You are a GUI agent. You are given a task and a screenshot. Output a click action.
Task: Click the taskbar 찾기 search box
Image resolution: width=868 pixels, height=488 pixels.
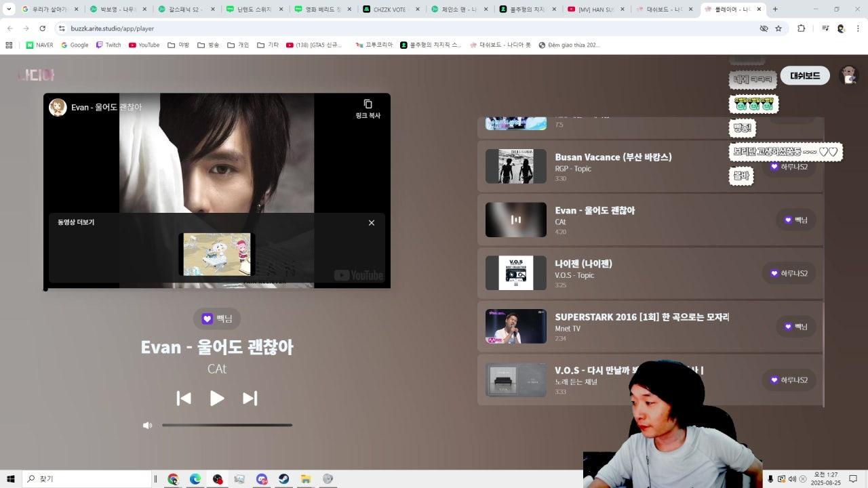click(87, 479)
